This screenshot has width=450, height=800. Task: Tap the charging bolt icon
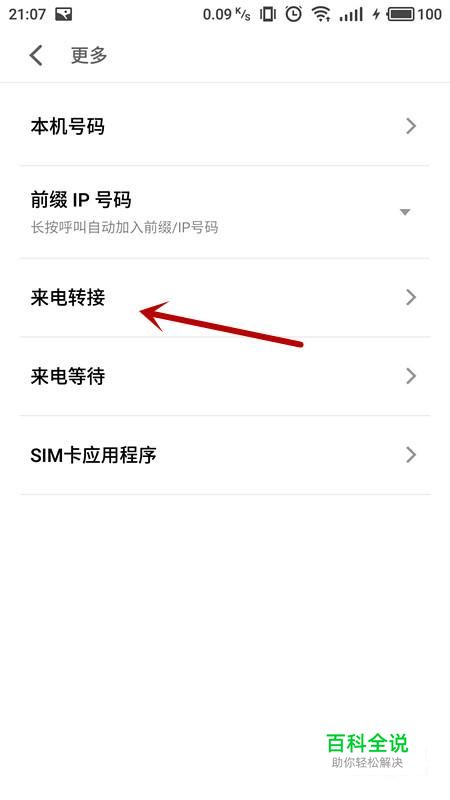point(376,14)
